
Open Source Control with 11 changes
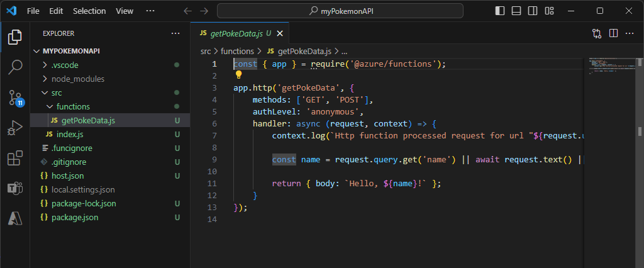point(16,98)
